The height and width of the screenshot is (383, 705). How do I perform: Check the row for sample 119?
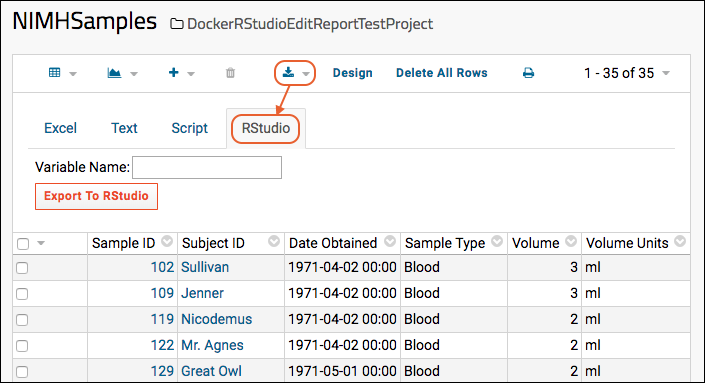coord(22,320)
